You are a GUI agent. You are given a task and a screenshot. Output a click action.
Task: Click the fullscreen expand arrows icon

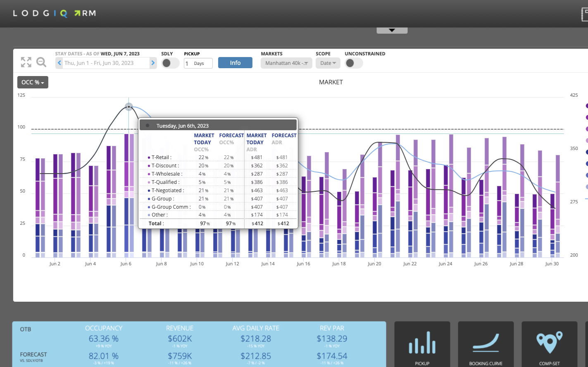click(26, 62)
